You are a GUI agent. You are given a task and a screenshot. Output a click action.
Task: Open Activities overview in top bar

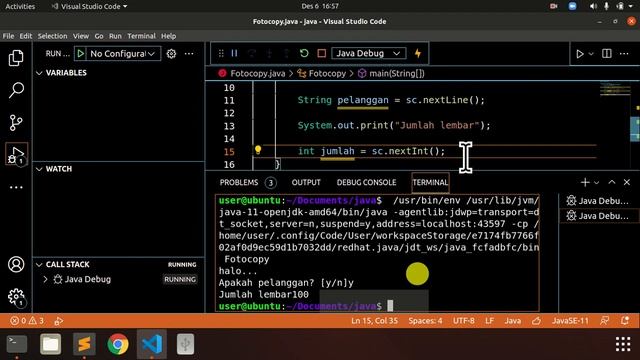coord(20,6)
